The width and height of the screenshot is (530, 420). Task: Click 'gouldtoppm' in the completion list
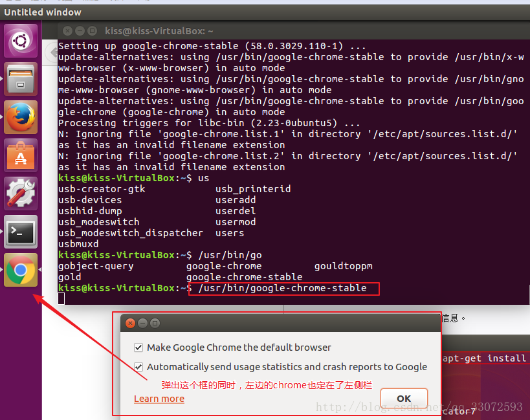(344, 266)
